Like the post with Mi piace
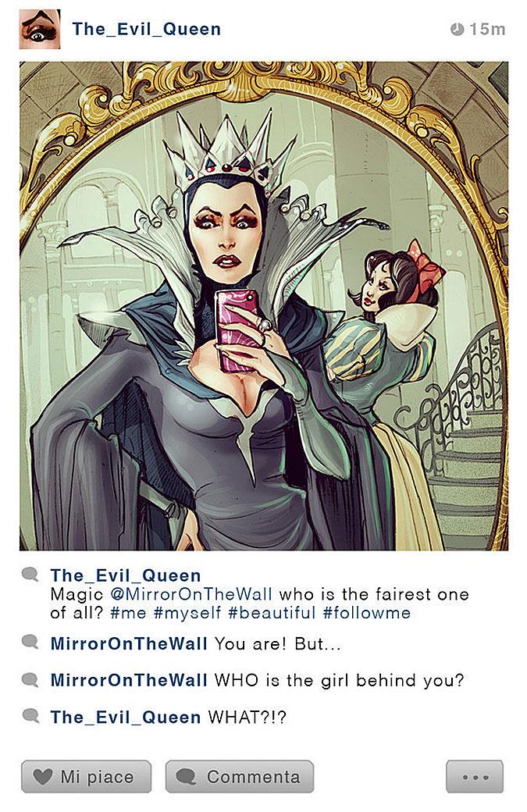Image resolution: width=527 pixels, height=812 pixels. click(x=87, y=777)
